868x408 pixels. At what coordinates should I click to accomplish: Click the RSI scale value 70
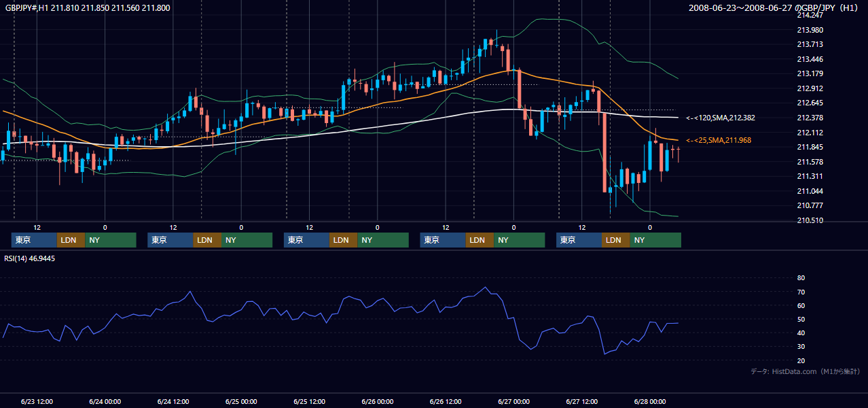[x=801, y=292]
